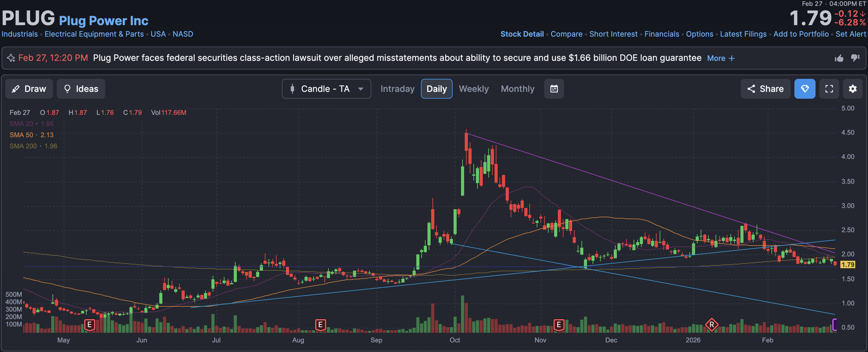868x352 pixels.
Task: Select the Intraday timeframe
Action: [397, 89]
